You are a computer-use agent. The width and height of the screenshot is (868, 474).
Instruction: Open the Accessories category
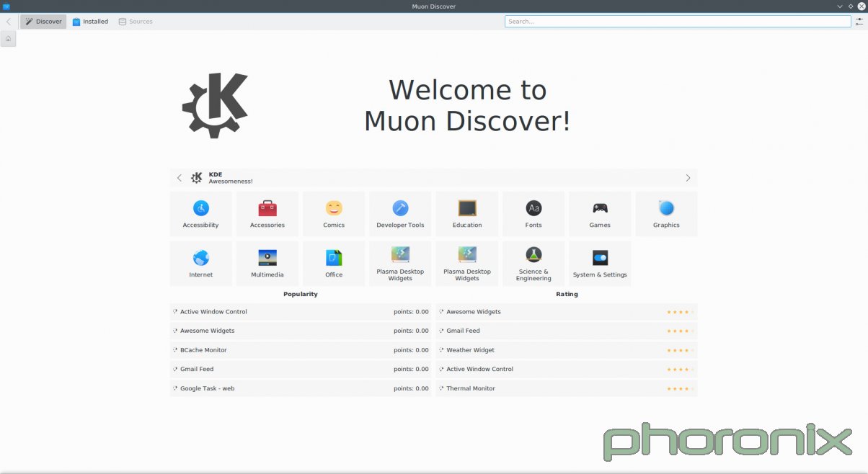(267, 213)
